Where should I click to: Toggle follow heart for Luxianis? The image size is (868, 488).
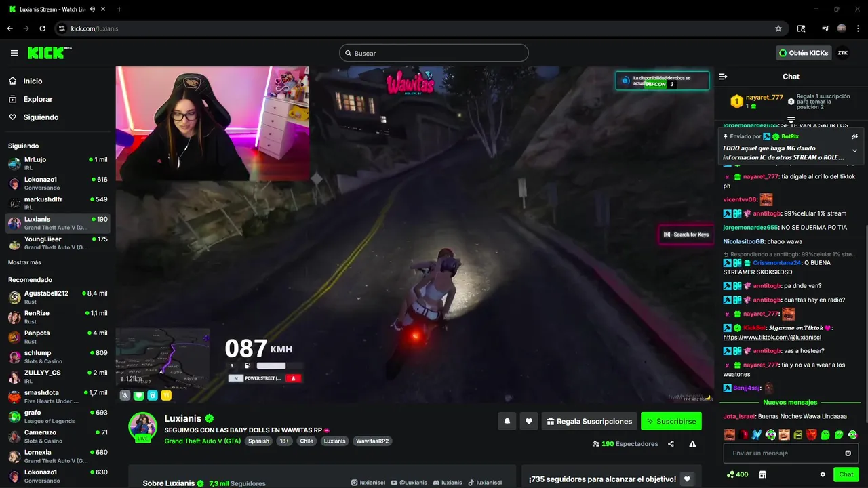[x=529, y=421]
